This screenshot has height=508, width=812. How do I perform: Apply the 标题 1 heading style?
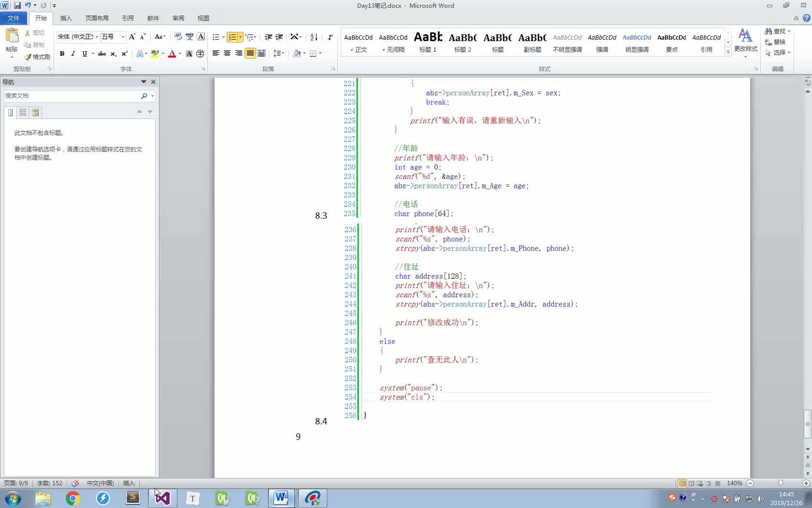[428, 42]
